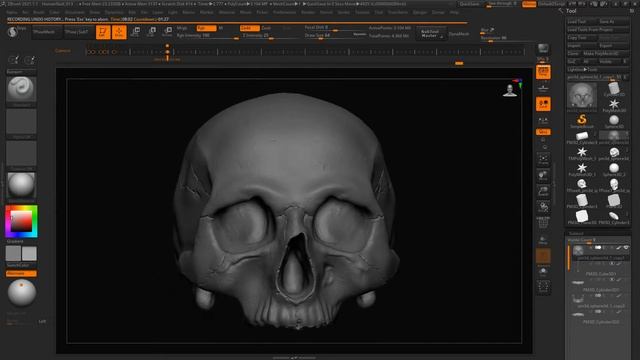
Task: Enable Solo mode icon
Action: pyautogui.click(x=543, y=272)
